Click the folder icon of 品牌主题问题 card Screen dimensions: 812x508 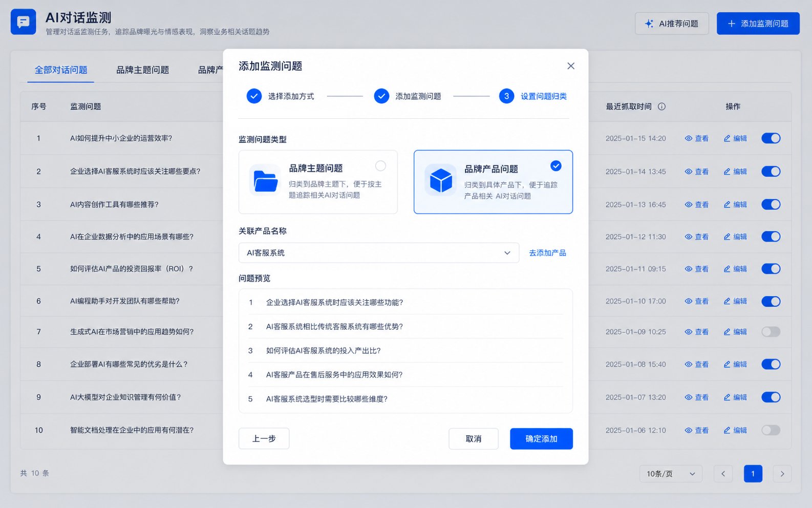pyautogui.click(x=265, y=181)
